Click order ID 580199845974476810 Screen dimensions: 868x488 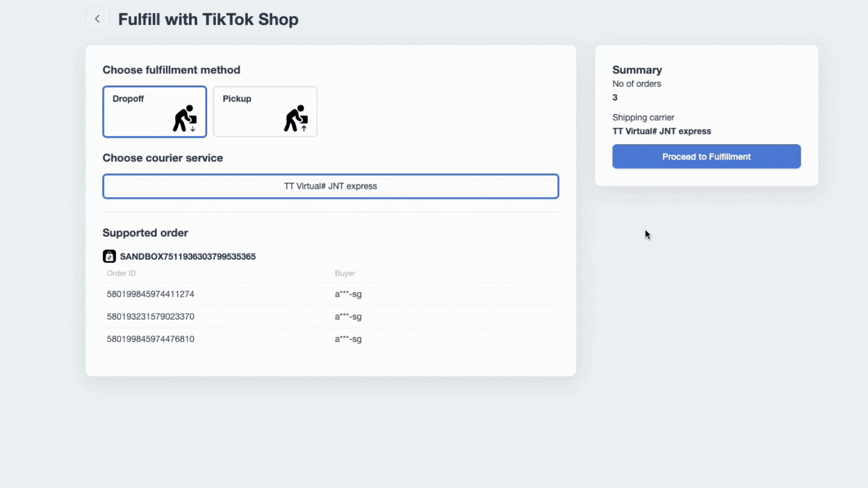click(151, 339)
